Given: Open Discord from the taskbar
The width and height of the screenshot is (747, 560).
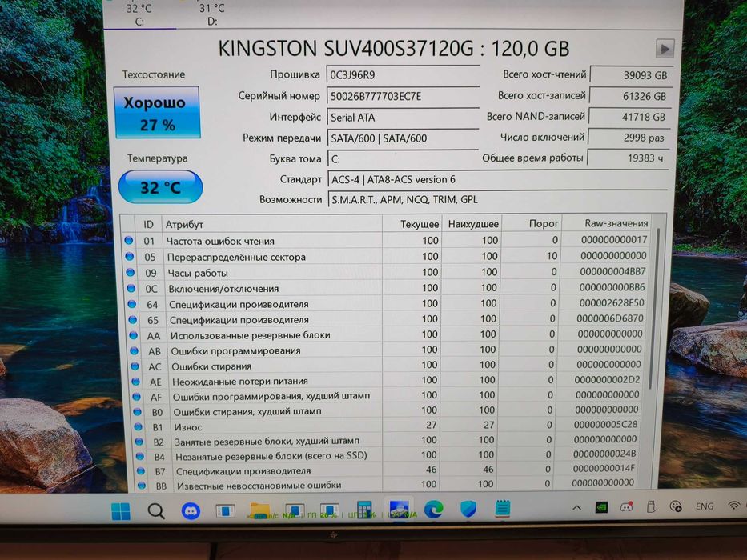Looking at the screenshot, I should click(191, 511).
